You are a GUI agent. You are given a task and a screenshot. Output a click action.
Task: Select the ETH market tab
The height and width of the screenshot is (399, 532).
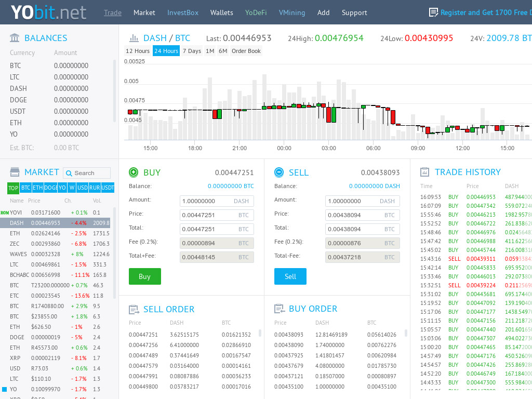37,188
